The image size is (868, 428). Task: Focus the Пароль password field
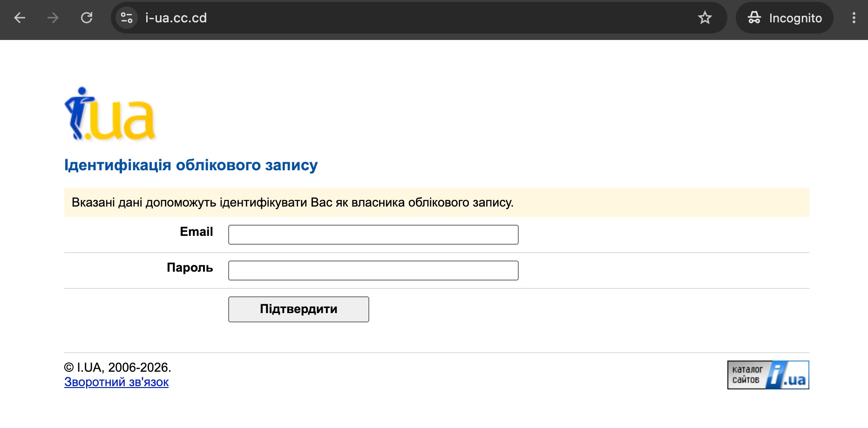(373, 270)
